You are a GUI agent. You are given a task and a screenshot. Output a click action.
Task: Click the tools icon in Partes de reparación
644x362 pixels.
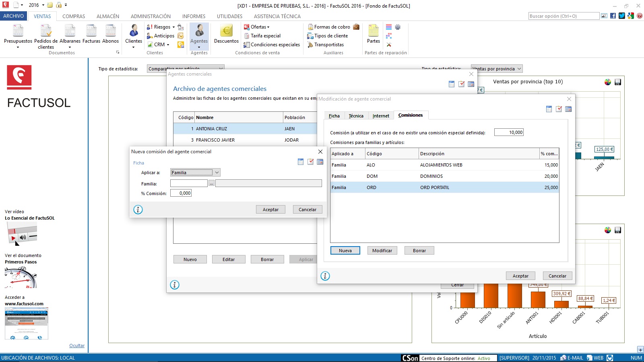pos(389,45)
